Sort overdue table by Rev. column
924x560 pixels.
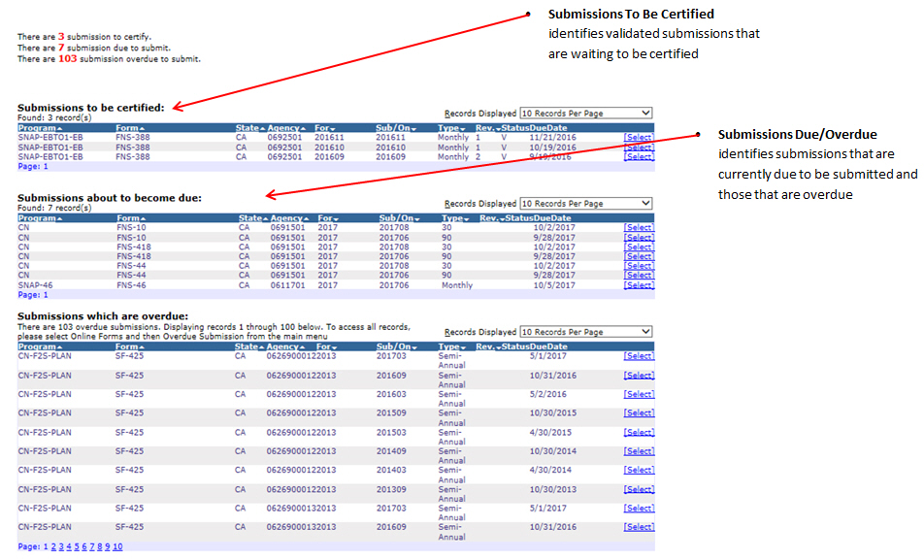click(490, 346)
